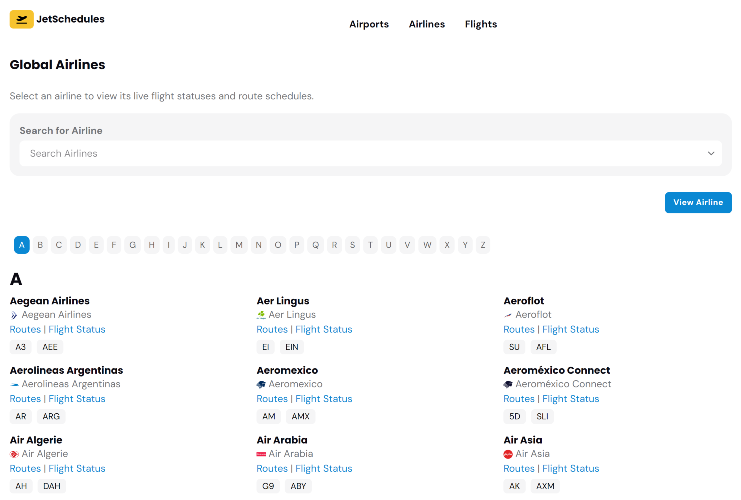This screenshot has height=500, width=741.
Task: Select letter B in alphabet filter
Action: coord(40,245)
